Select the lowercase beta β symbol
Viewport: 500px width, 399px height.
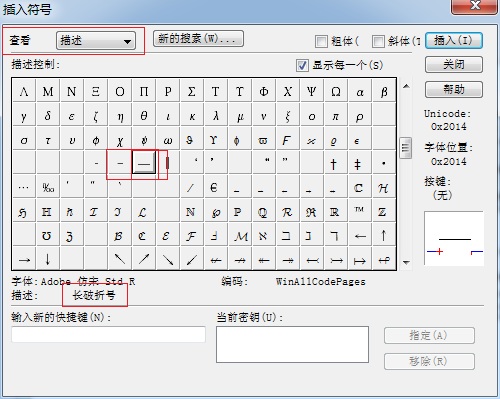(x=384, y=91)
